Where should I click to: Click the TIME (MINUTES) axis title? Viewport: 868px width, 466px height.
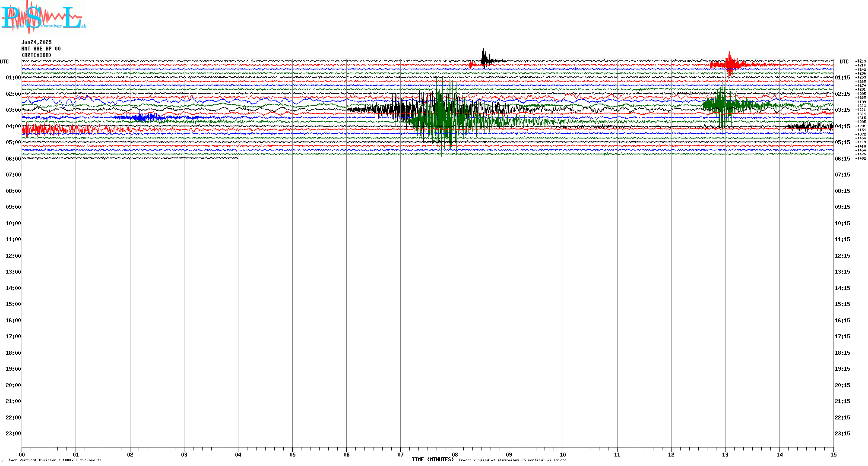pyautogui.click(x=433, y=460)
